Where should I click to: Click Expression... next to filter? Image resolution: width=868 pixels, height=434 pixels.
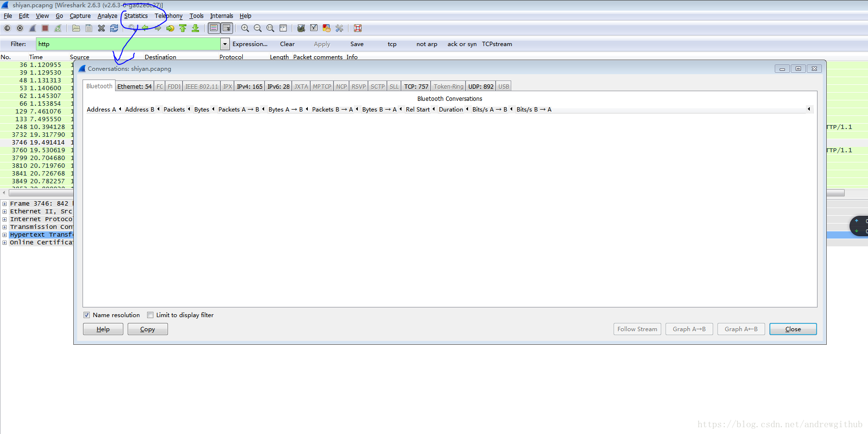[x=250, y=44]
